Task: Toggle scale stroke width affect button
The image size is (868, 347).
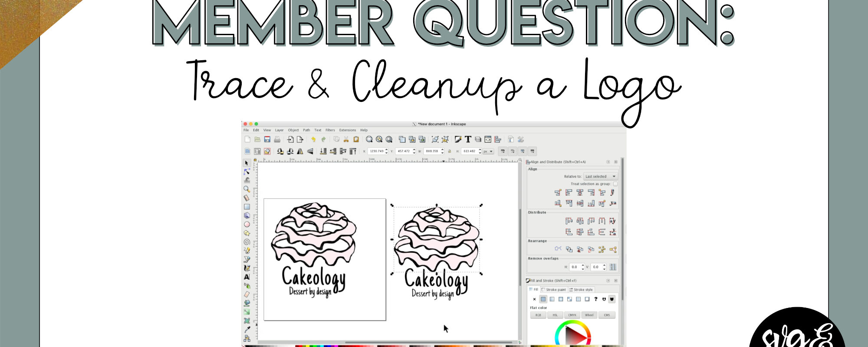Action: coord(503,151)
